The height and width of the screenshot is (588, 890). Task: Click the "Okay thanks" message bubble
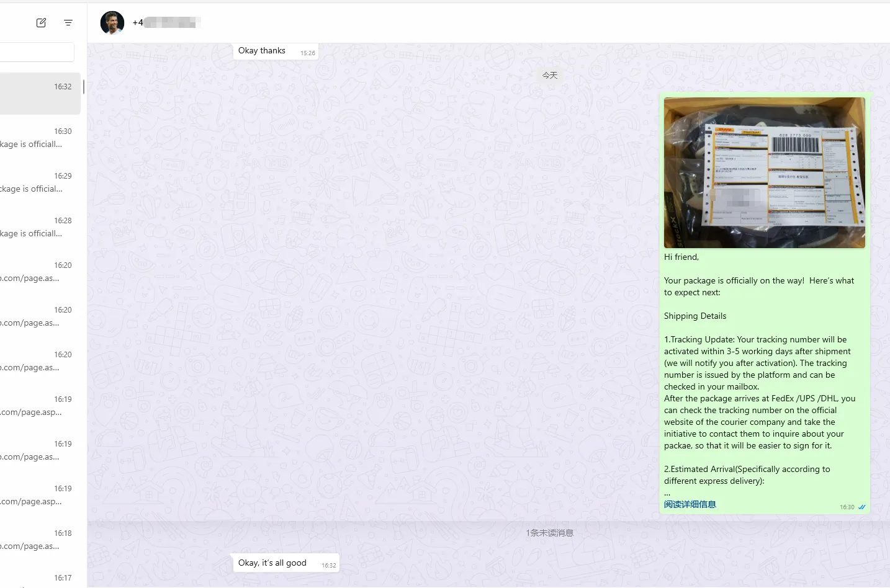coord(275,51)
